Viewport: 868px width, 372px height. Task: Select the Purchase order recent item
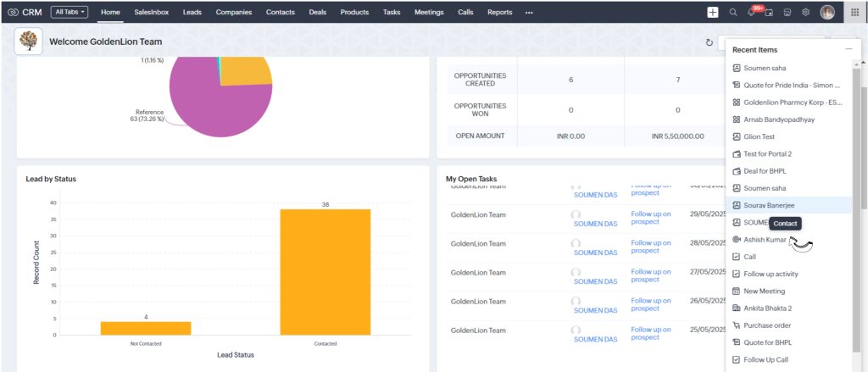(x=767, y=325)
